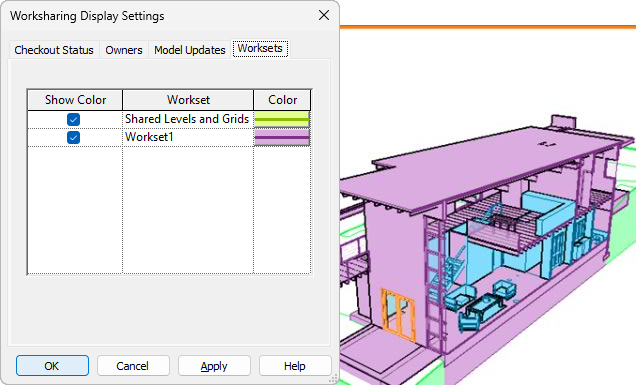The image size is (636, 385).
Task: Uncheck Show Color for Workset1
Action: 73,138
